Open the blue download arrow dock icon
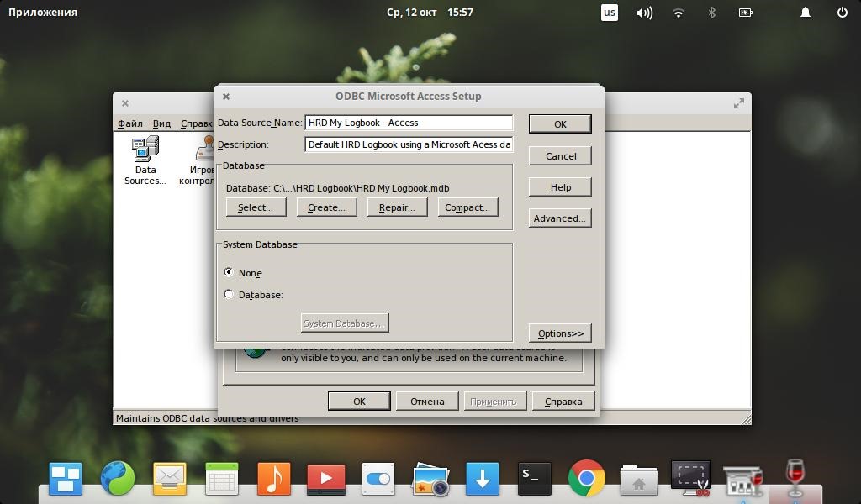This screenshot has height=504, width=861. (x=483, y=478)
